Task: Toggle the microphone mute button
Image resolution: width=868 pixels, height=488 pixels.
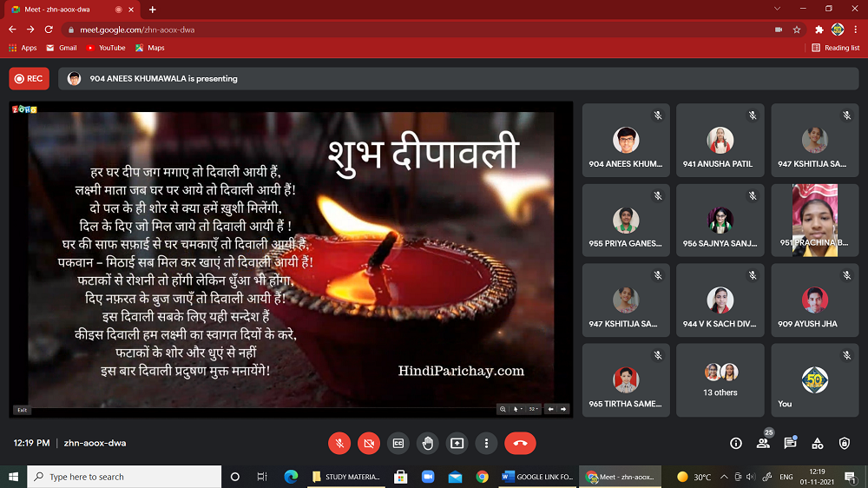Action: click(x=339, y=443)
